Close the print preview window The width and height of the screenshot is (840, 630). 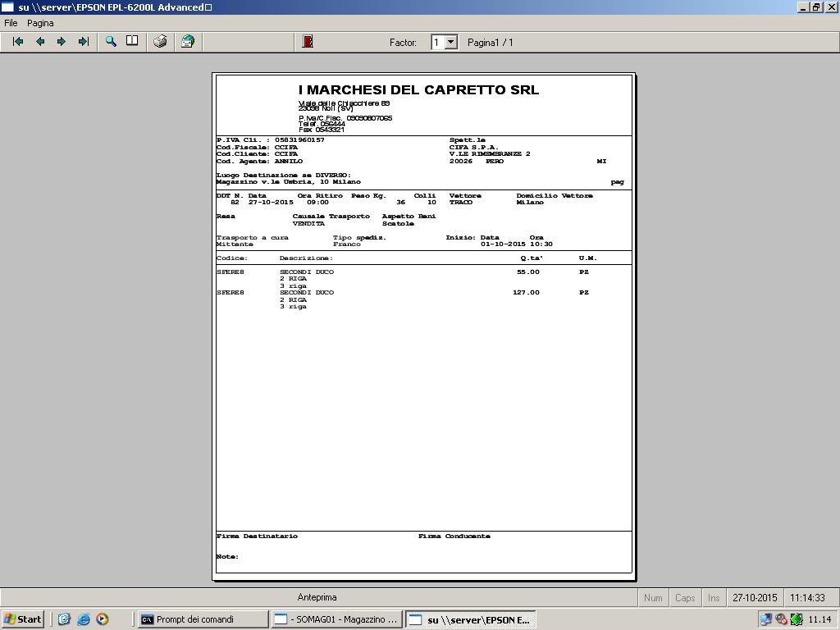point(831,7)
